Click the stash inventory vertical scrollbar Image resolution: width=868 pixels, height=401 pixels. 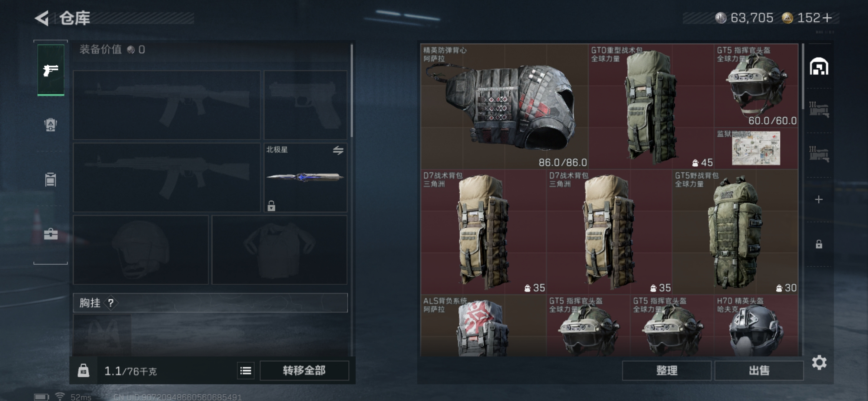(x=803, y=76)
